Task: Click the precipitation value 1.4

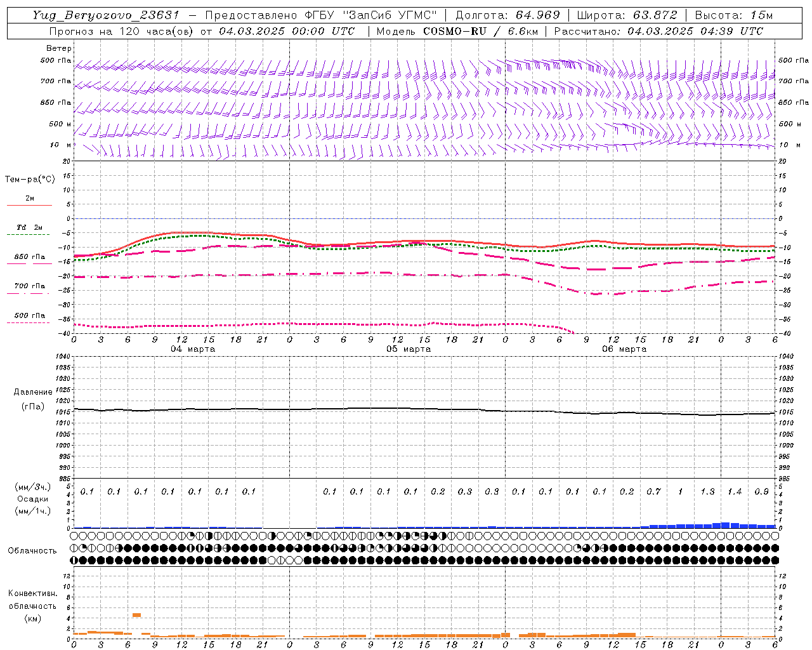Action: 735,492
